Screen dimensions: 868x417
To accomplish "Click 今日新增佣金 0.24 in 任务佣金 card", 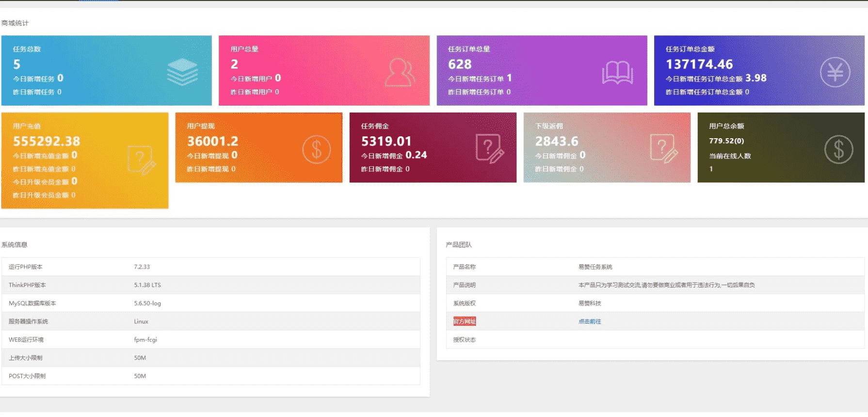I will pos(394,155).
